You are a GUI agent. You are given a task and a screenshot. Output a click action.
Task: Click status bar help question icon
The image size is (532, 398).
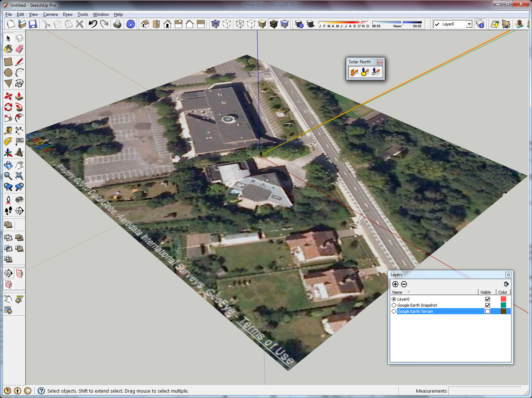(x=41, y=391)
